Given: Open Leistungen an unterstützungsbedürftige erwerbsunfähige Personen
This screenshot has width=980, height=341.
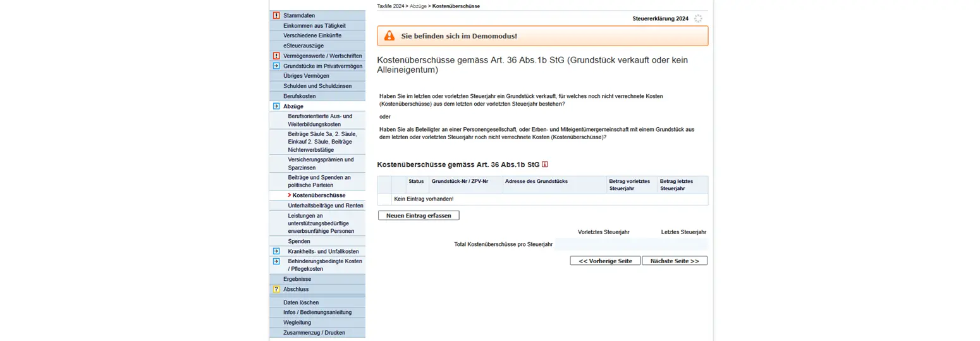Looking at the screenshot, I should (322, 223).
